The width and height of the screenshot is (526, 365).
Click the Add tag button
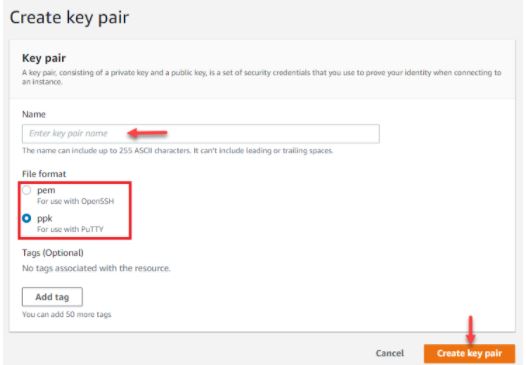point(52,297)
